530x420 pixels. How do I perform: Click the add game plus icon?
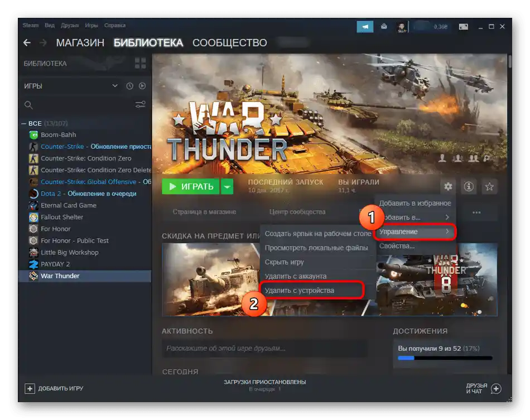point(30,389)
